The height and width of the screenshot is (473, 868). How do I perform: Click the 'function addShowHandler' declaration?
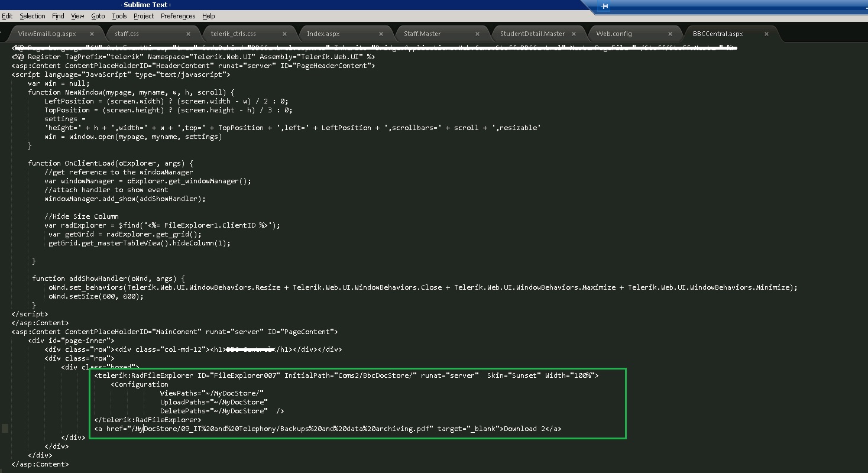pyautogui.click(x=109, y=278)
